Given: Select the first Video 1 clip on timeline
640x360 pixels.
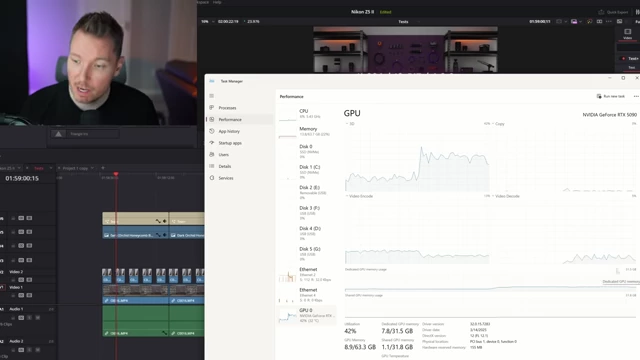Looking at the screenshot, I should click(135, 294).
